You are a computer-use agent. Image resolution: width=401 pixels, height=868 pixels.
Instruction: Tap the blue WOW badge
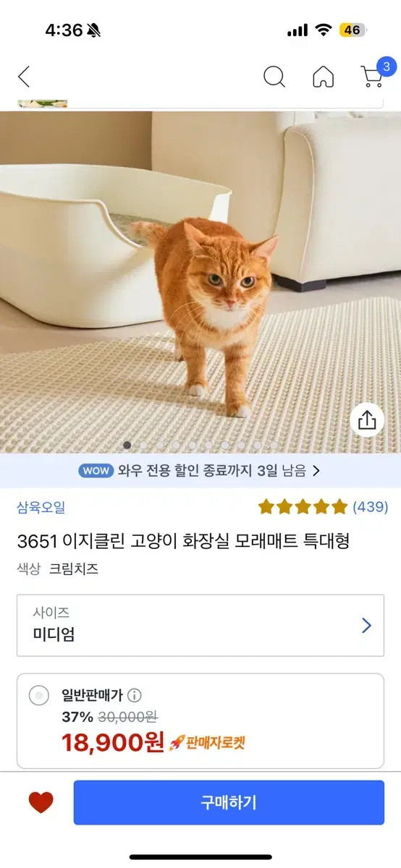(96, 470)
